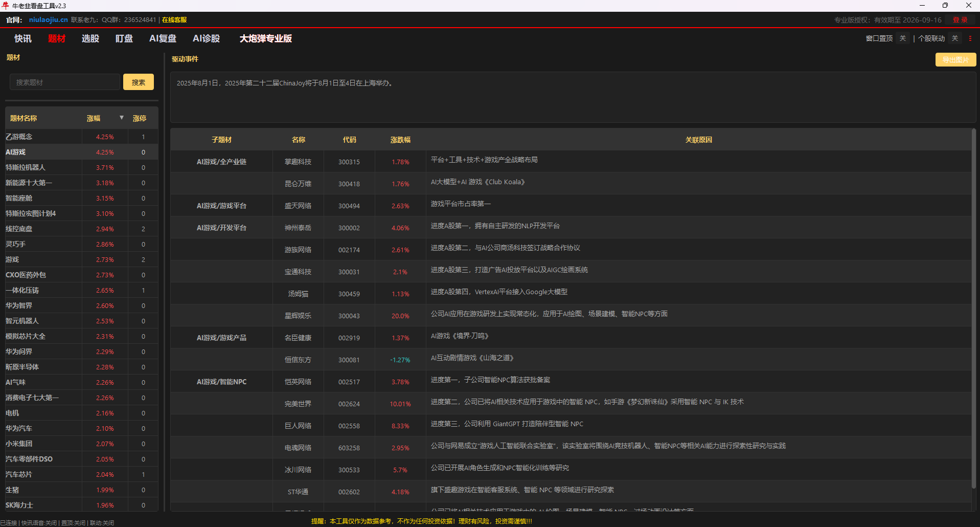Open the niulaojiu.cn website link
Image resolution: width=980 pixels, height=527 pixels.
[48, 20]
